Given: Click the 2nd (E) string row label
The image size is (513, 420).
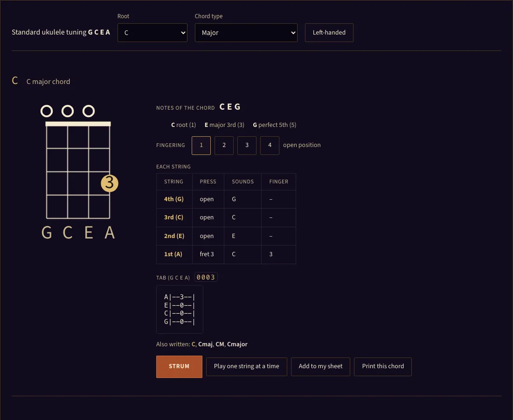Looking at the screenshot, I should pos(174,236).
